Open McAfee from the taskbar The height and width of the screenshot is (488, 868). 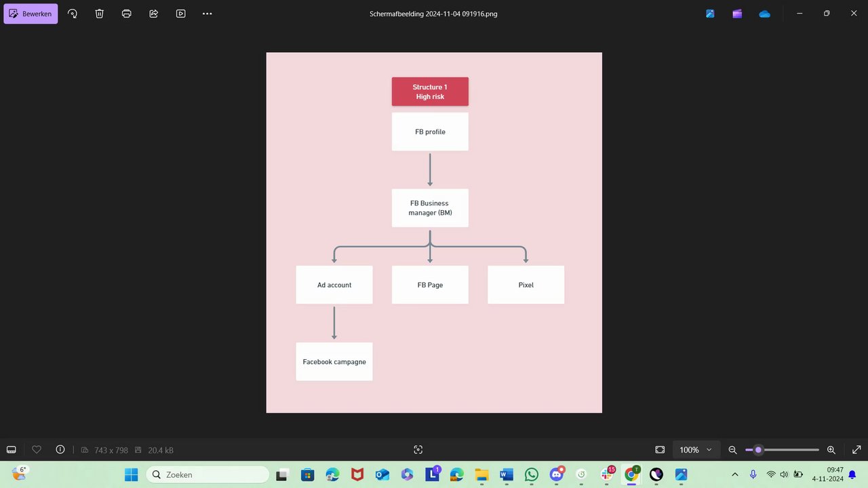(357, 474)
